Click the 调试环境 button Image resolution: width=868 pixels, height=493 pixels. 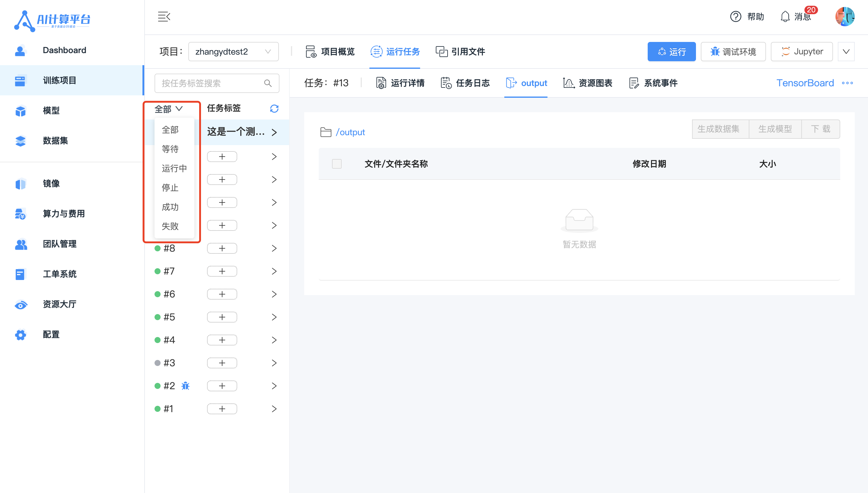pos(733,52)
